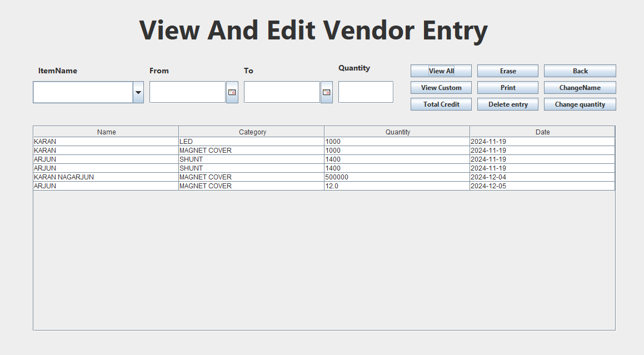The height and width of the screenshot is (355, 644).
Task: Select the ARJUN row dated 2024-12-05
Action: click(x=222, y=186)
